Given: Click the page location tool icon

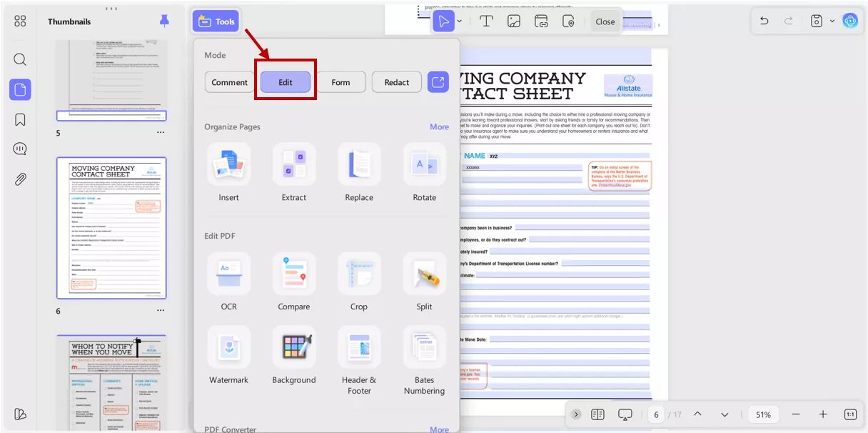Looking at the screenshot, I should [569, 21].
